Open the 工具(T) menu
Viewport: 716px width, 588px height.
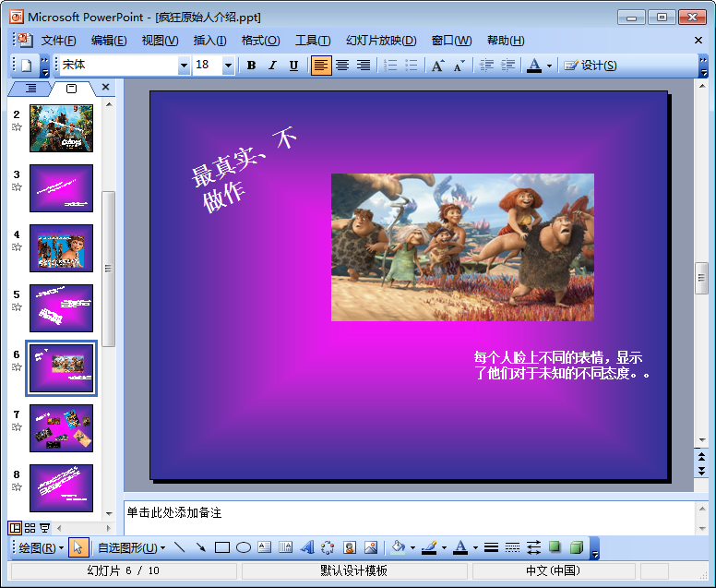[x=313, y=41]
